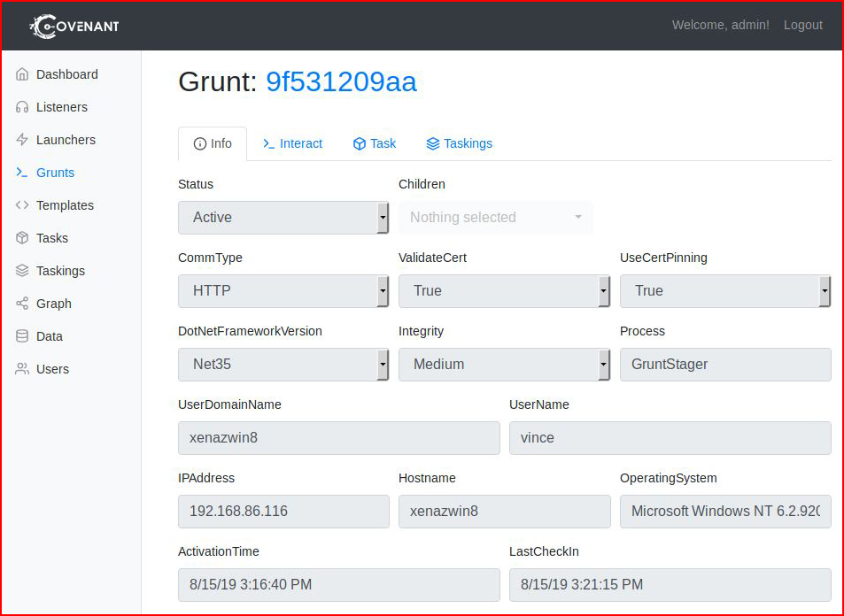Click the Templates code brackets icon
Viewport: 844px width, 616px height.
[22, 205]
